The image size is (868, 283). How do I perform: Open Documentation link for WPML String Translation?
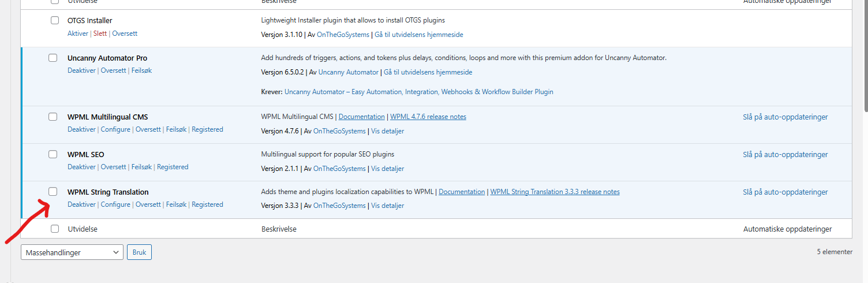pos(462,192)
